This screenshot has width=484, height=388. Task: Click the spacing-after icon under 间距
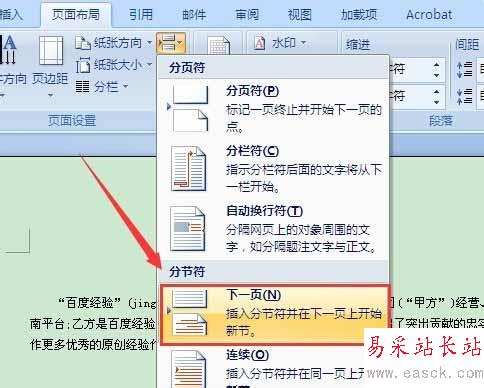(x=465, y=96)
